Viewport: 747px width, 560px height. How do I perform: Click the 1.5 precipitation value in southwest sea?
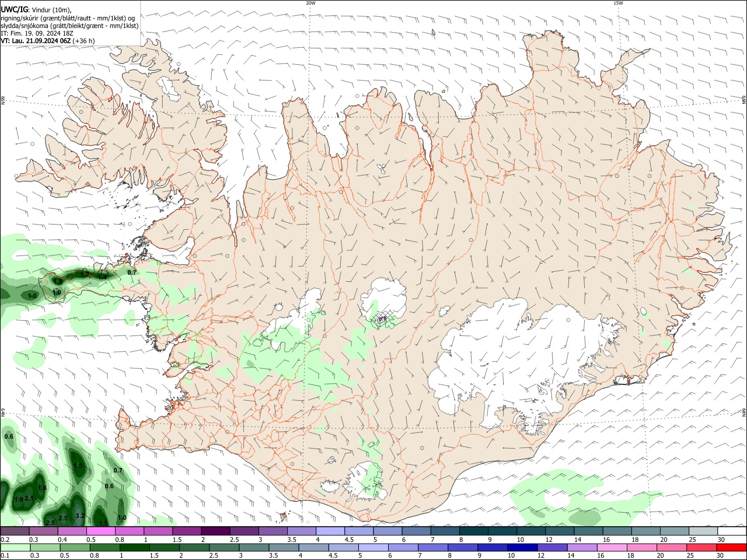78,466
